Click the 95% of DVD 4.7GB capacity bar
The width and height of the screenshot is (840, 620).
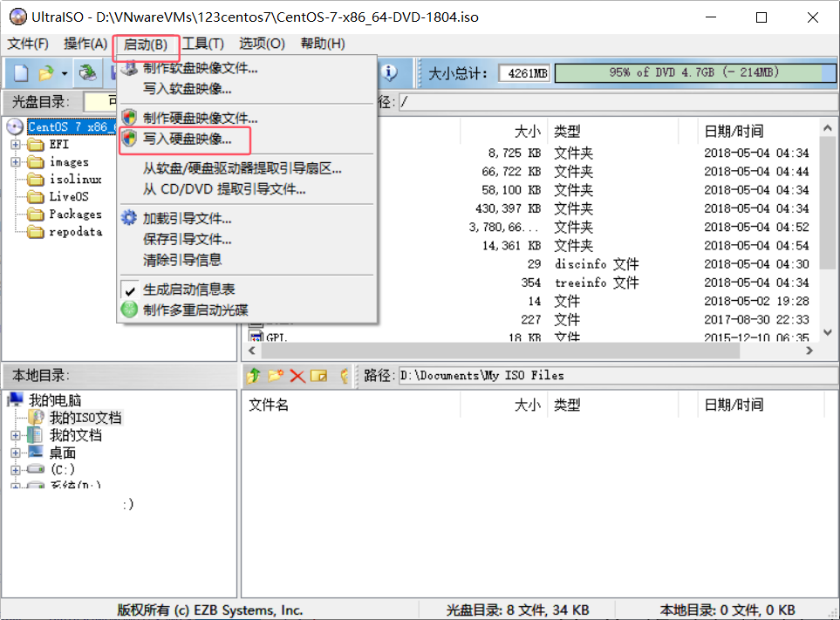coord(695,73)
